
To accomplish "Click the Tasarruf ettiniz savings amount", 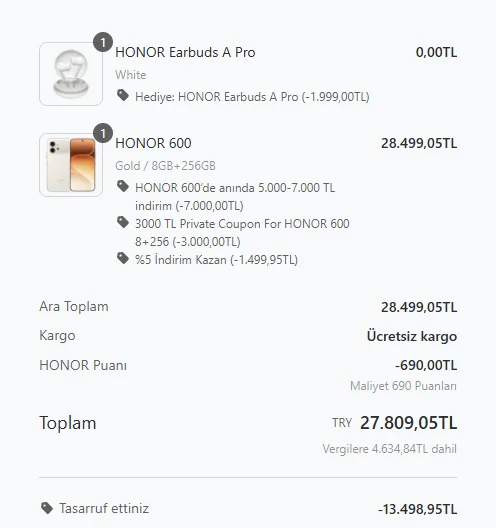I will pyautogui.click(x=418, y=509).
